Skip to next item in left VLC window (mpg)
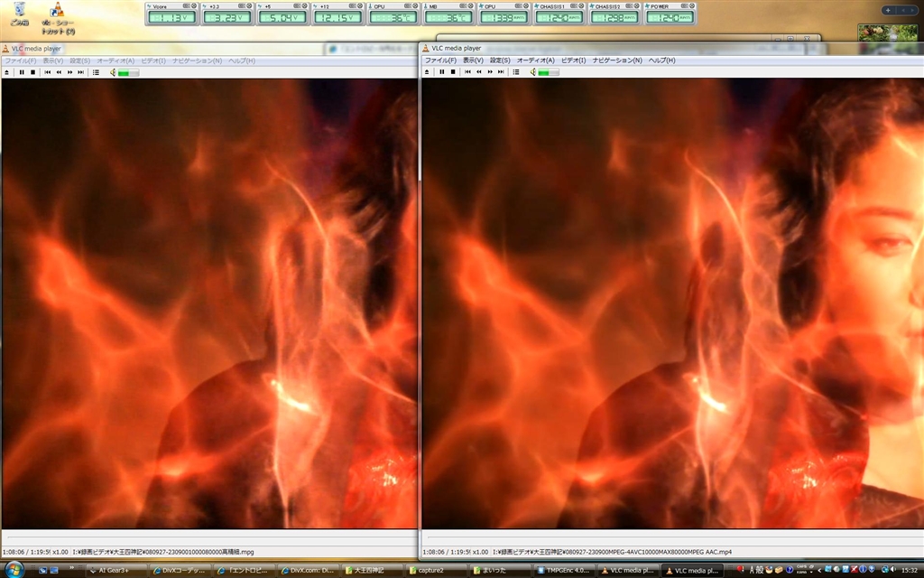The width and height of the screenshot is (924, 578). pos(81,72)
